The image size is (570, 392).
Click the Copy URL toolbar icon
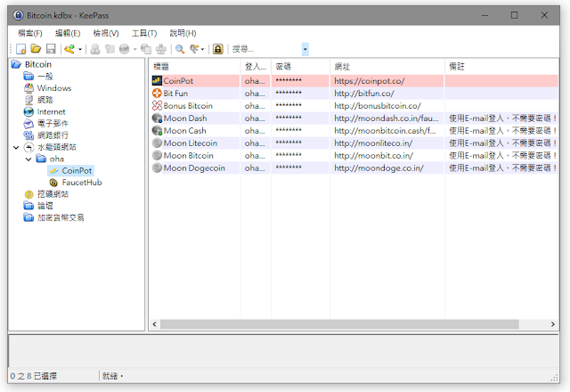(146, 49)
